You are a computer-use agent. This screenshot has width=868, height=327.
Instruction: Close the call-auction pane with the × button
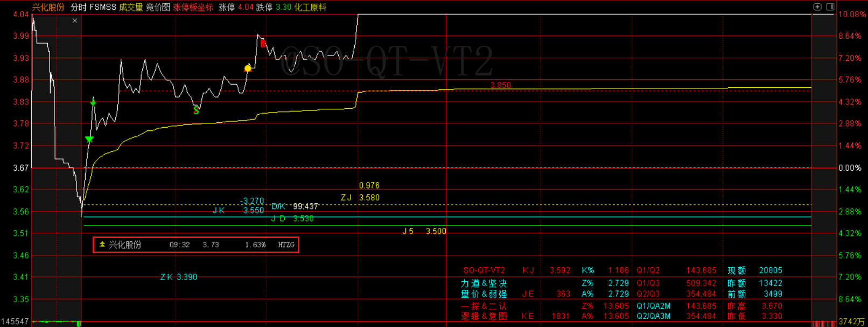click(x=75, y=20)
